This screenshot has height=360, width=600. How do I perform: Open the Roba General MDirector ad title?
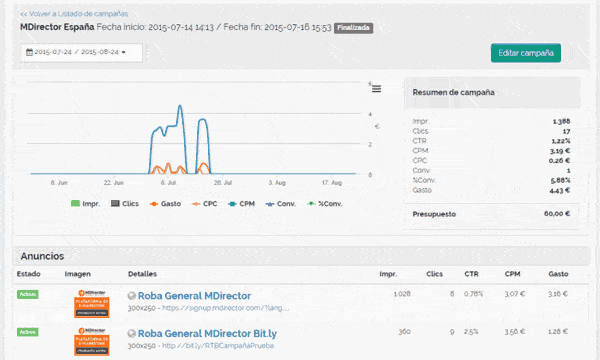click(x=194, y=296)
